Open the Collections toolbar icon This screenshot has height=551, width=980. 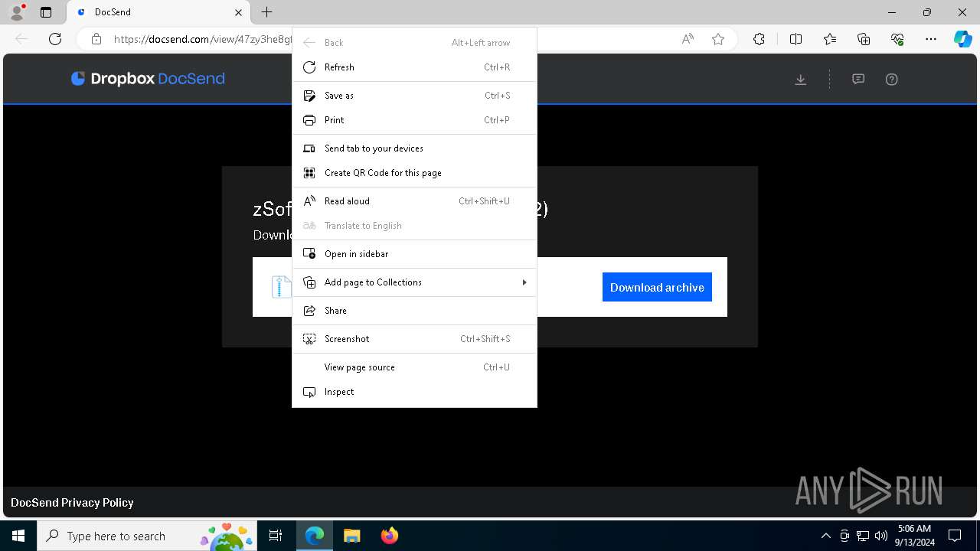(864, 39)
